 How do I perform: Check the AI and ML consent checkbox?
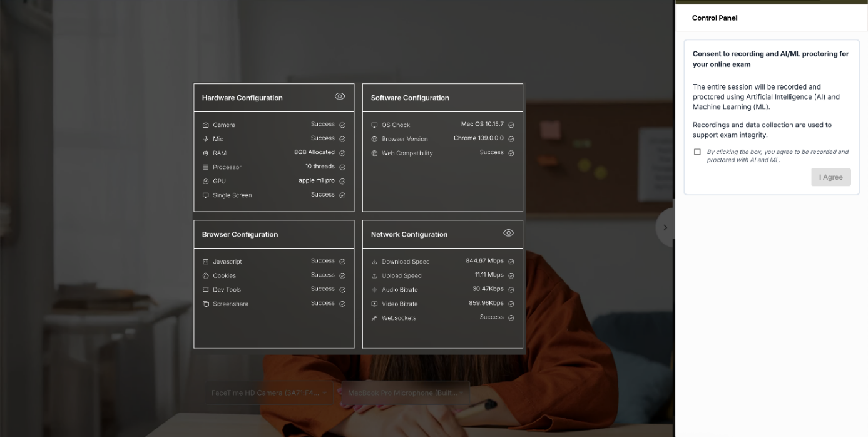point(697,152)
